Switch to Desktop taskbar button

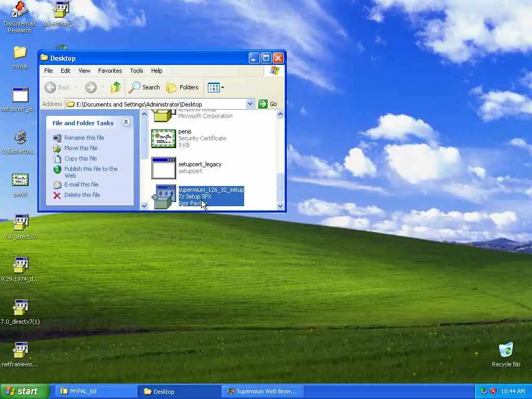point(179,392)
